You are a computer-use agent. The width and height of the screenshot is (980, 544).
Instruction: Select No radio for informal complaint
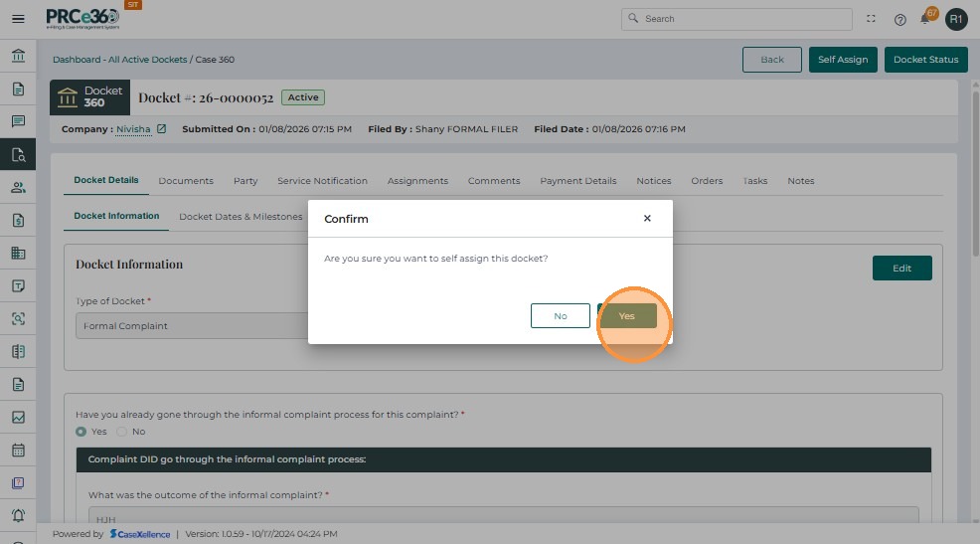click(122, 432)
